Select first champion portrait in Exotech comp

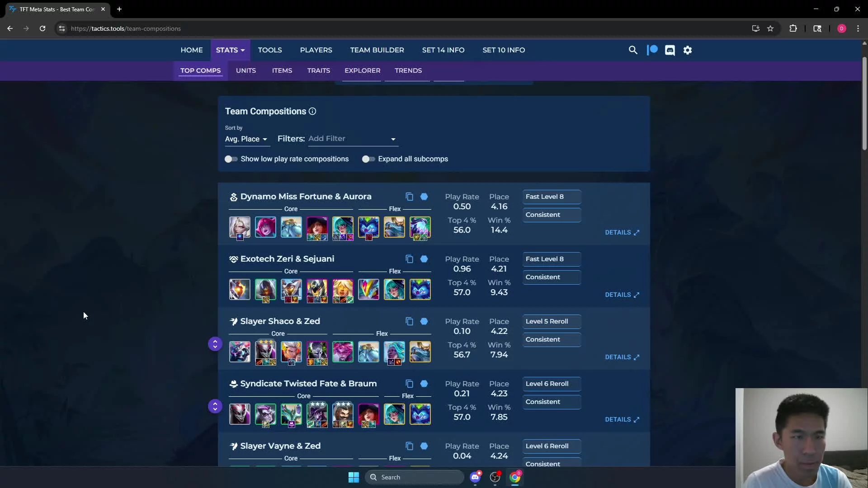tap(240, 290)
